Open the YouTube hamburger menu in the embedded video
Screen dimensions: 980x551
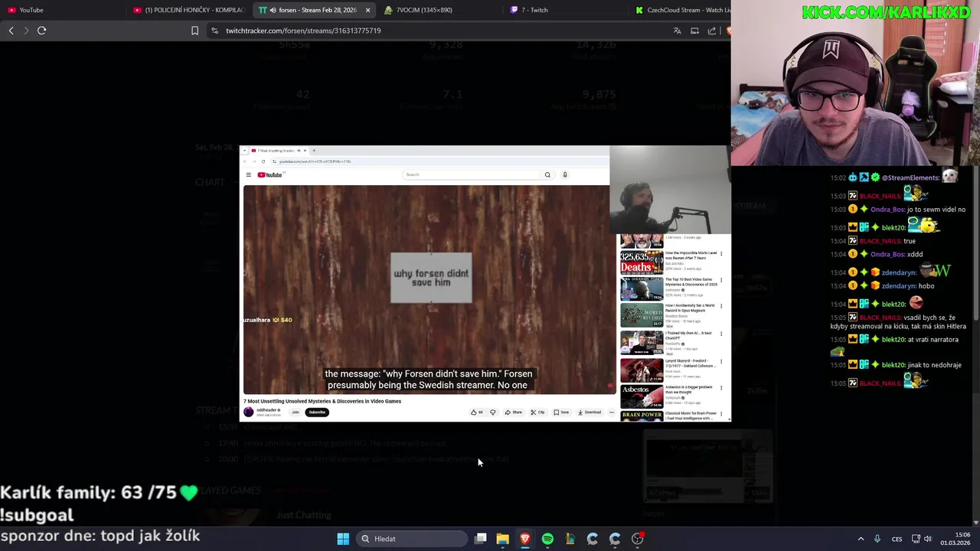pyautogui.click(x=248, y=175)
